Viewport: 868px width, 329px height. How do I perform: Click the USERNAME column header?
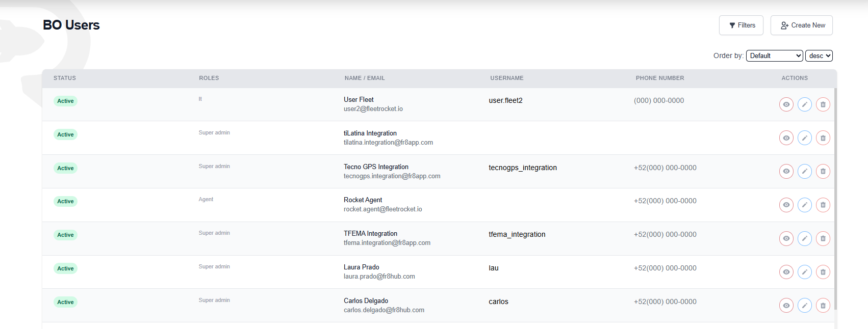(507, 78)
